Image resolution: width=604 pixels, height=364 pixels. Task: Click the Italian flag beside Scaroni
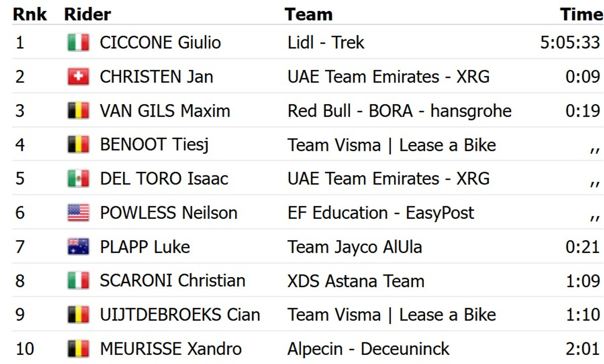[x=78, y=281]
